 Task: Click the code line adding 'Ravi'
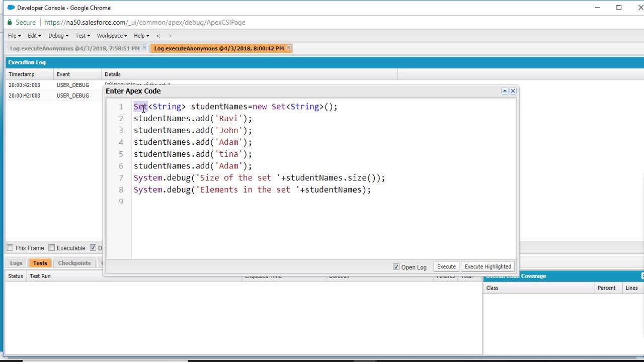coord(193,119)
